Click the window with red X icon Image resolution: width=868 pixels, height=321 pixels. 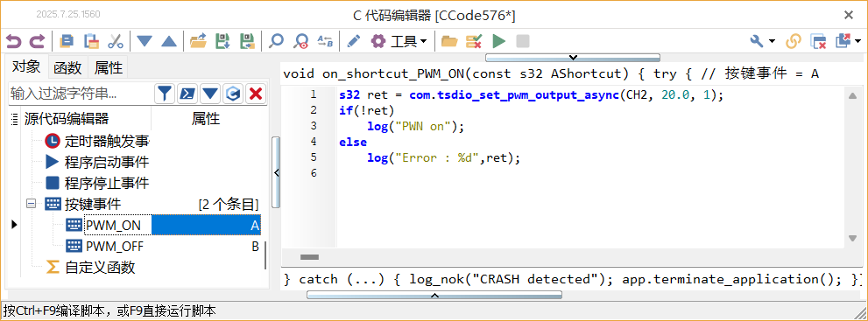point(818,41)
